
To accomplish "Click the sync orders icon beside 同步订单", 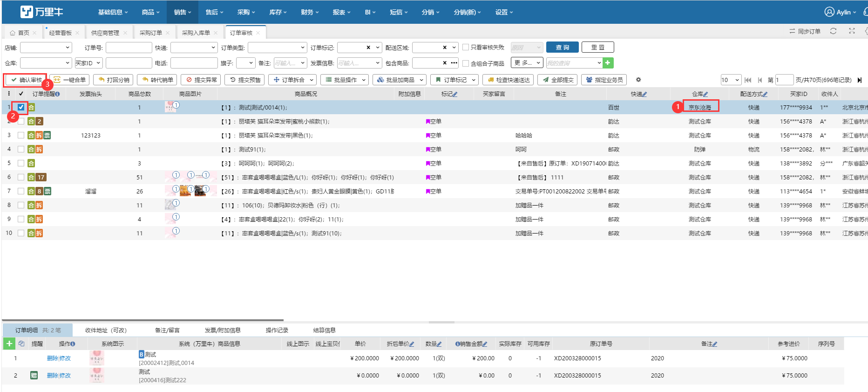I will point(792,31).
